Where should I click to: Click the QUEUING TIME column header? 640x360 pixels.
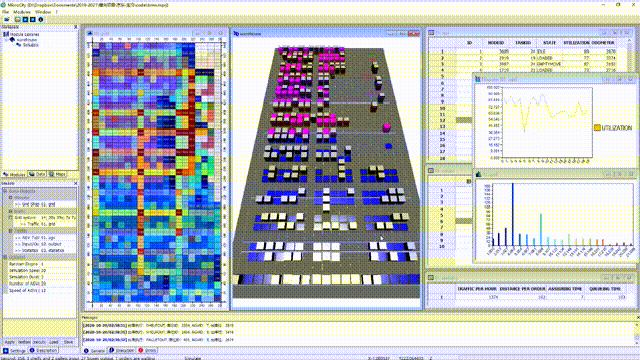pyautogui.click(x=605, y=289)
